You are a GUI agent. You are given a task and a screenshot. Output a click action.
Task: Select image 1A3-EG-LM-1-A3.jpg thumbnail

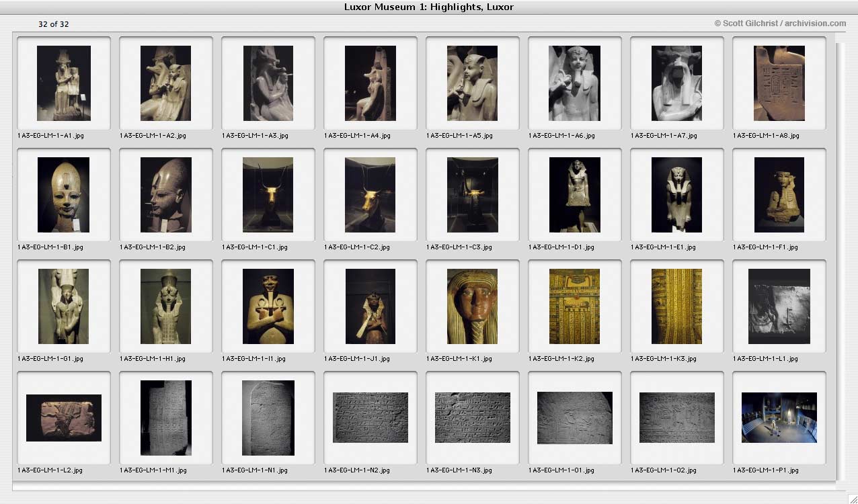(x=268, y=83)
